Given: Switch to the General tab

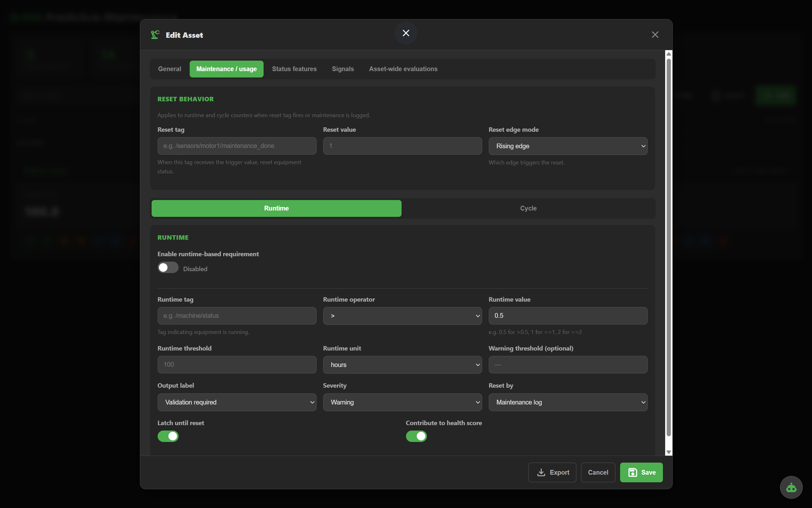Looking at the screenshot, I should pyautogui.click(x=169, y=69).
